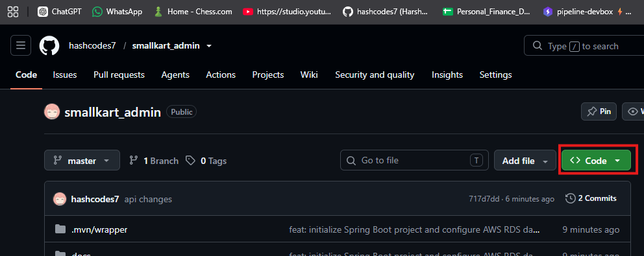View the 2 Commits history

coord(591,198)
